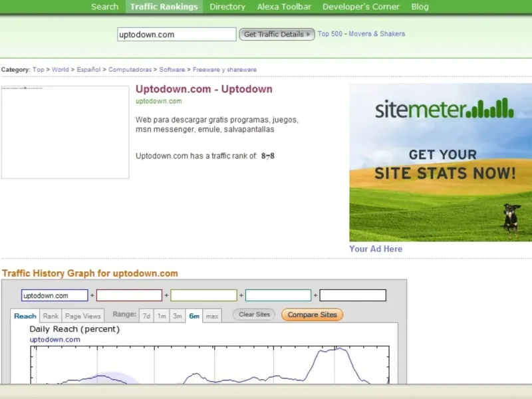Click the traffic rank number 878
This screenshot has height=399, width=532.
click(x=268, y=156)
